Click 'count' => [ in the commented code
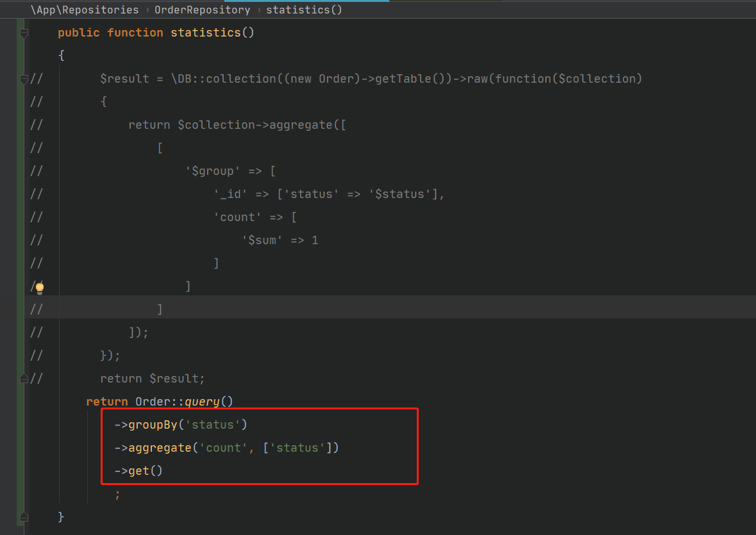This screenshot has height=535, width=756. (255, 217)
